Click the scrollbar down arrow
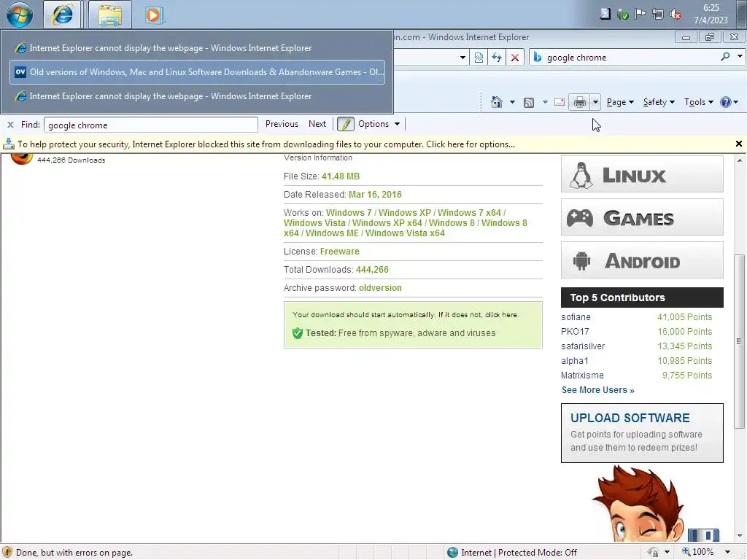The image size is (747, 560). point(739,537)
